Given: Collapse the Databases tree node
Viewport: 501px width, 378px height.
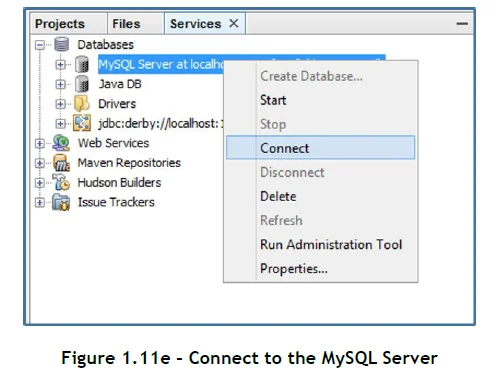Looking at the screenshot, I should pyautogui.click(x=40, y=45).
